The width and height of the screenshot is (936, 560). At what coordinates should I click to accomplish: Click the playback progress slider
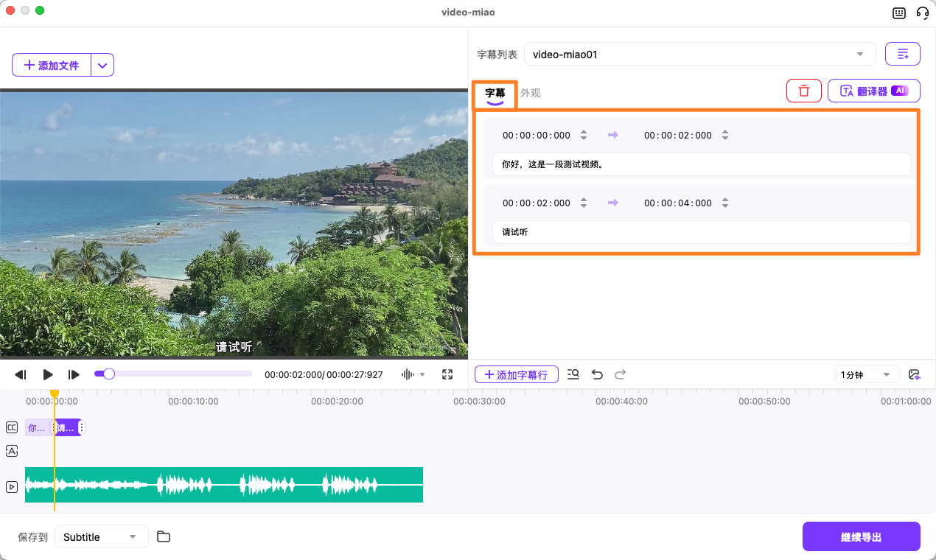174,374
